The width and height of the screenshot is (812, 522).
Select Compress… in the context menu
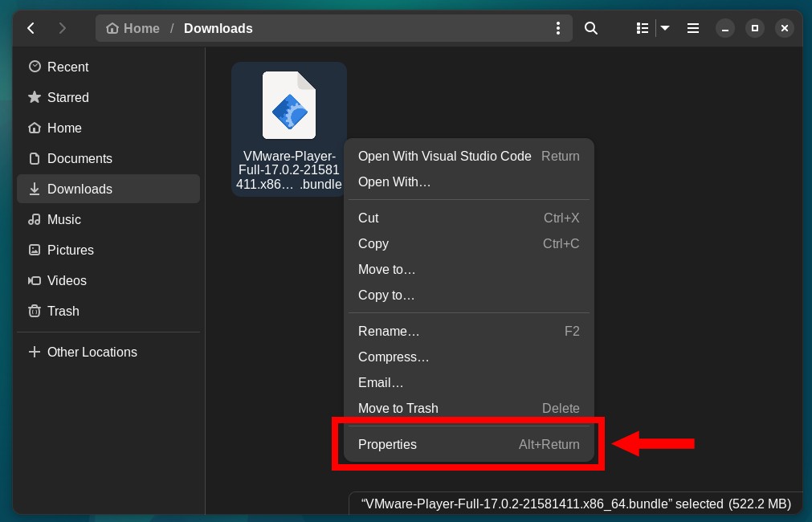[469, 357]
